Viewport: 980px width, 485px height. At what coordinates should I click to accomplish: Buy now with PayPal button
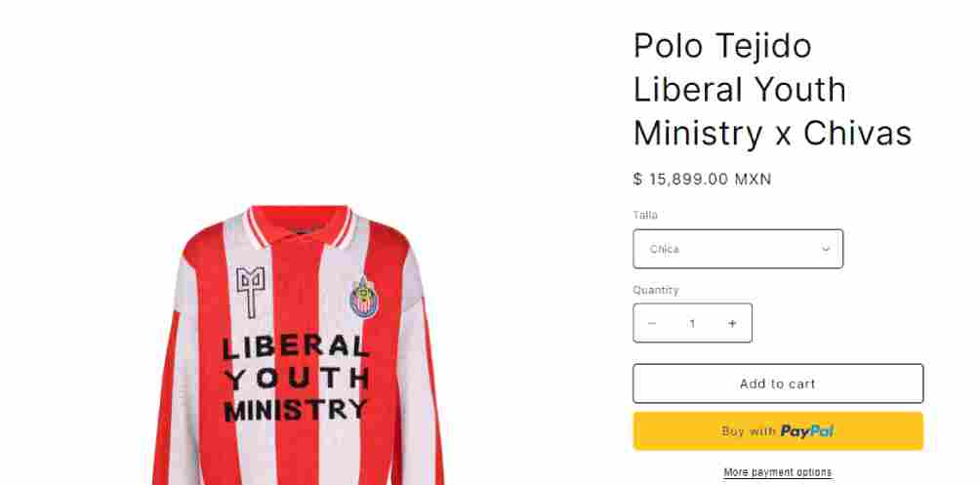point(778,431)
